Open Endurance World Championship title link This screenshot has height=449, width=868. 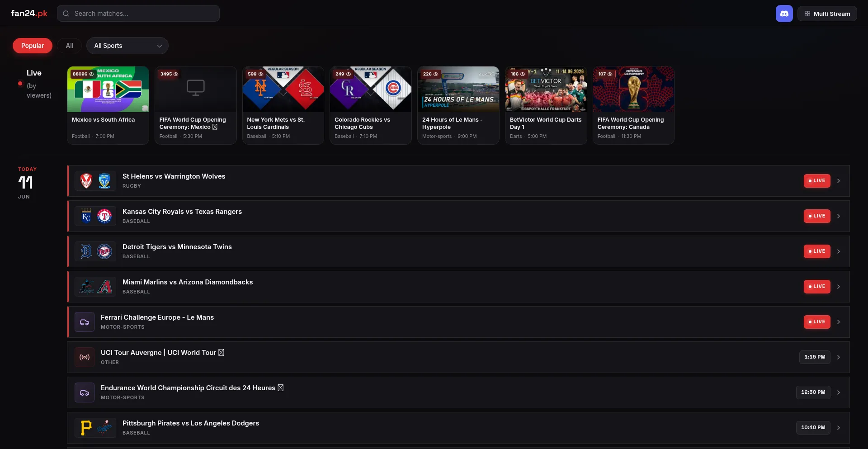pyautogui.click(x=192, y=388)
